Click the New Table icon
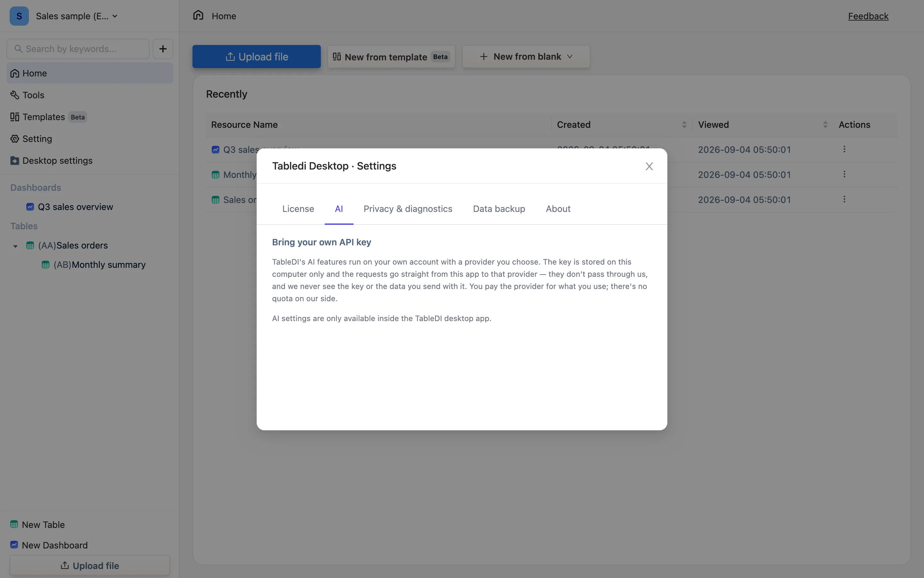Image resolution: width=924 pixels, height=578 pixels. point(14,524)
